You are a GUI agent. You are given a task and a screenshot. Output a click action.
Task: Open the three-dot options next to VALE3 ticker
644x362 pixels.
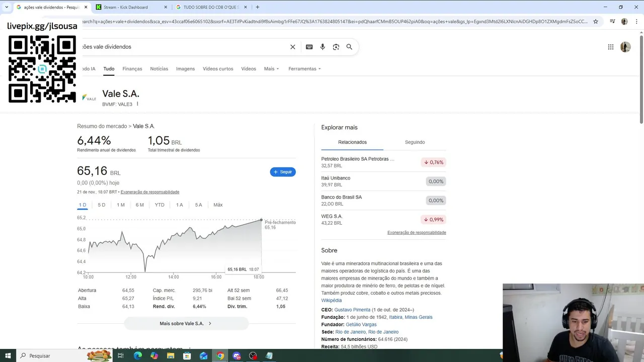(x=137, y=104)
